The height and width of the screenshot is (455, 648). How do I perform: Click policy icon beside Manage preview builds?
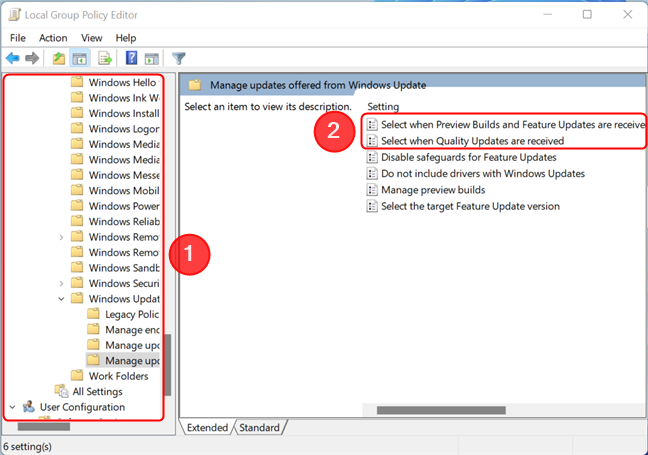[372, 190]
